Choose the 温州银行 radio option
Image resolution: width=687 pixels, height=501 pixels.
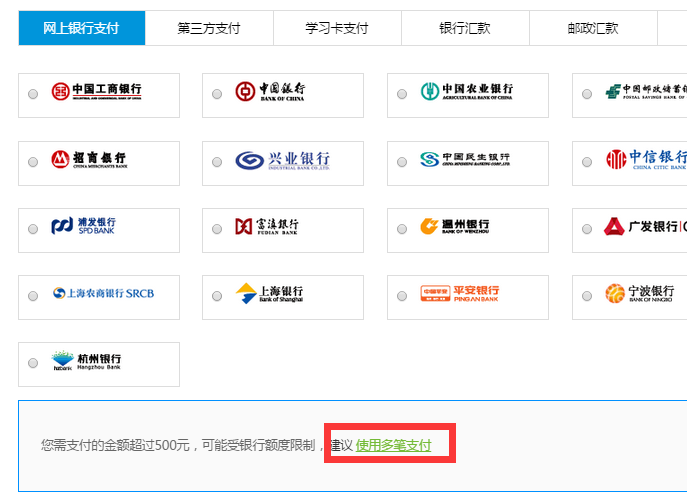[402, 228]
